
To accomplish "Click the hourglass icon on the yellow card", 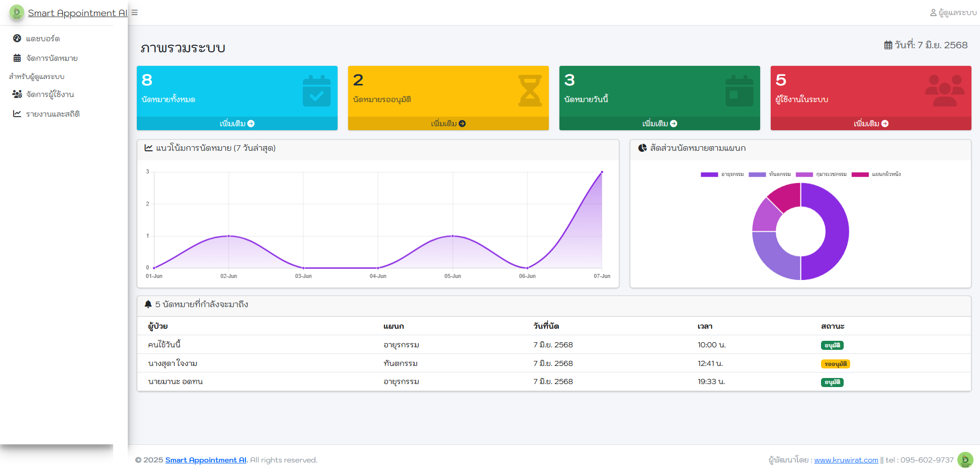I will point(530,91).
